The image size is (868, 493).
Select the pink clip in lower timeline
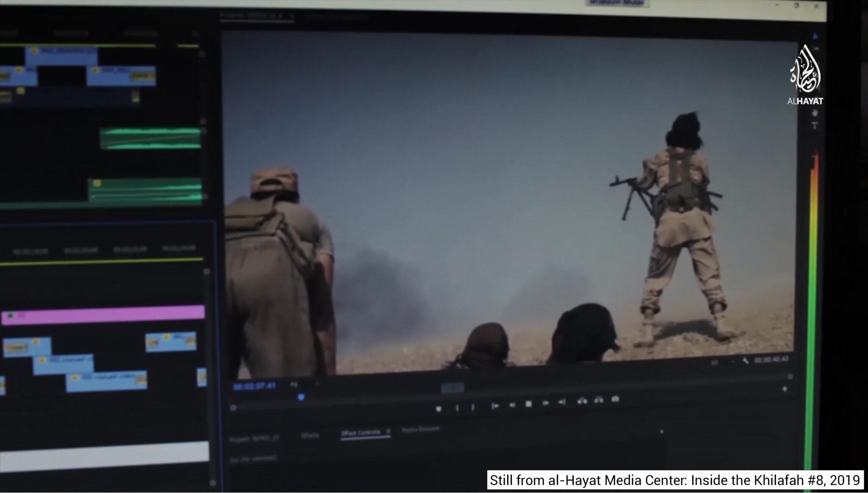[x=103, y=315]
